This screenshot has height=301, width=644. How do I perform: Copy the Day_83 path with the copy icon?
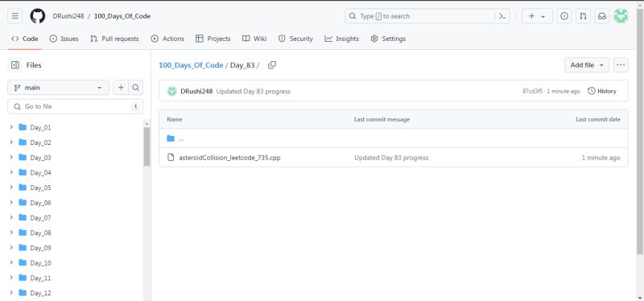[x=272, y=65]
